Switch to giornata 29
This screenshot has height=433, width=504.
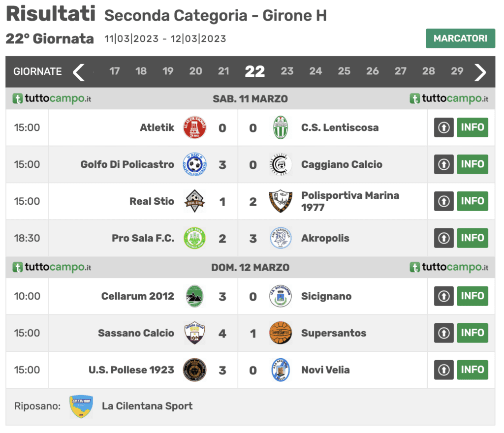[x=457, y=71]
